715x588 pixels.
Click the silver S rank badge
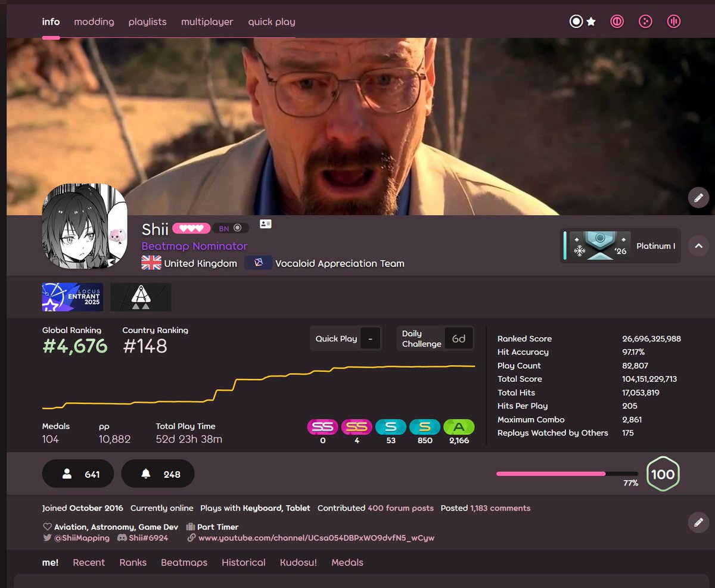[x=391, y=427]
